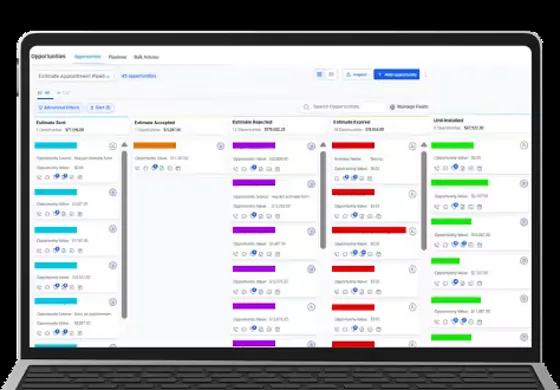This screenshot has width=560, height=390.
Task: Switch to list view toggle
Action: click(331, 74)
